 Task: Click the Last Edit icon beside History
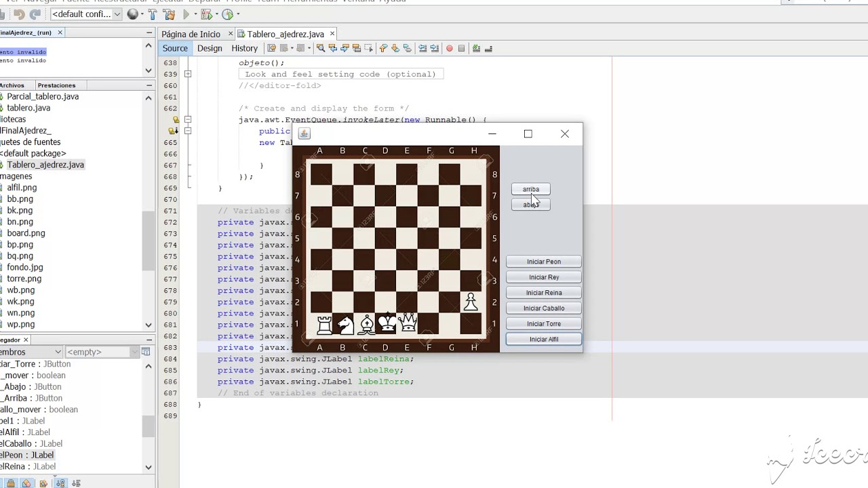tap(272, 48)
